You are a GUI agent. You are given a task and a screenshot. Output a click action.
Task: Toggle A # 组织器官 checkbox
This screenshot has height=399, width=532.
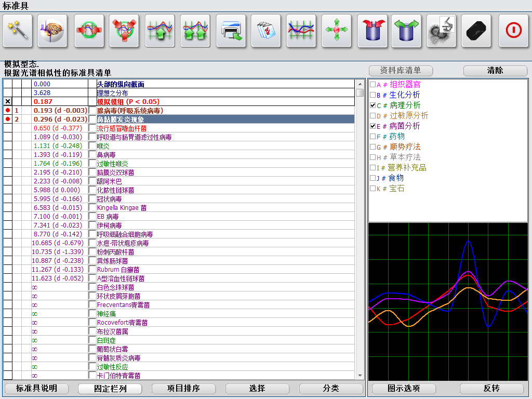(373, 85)
